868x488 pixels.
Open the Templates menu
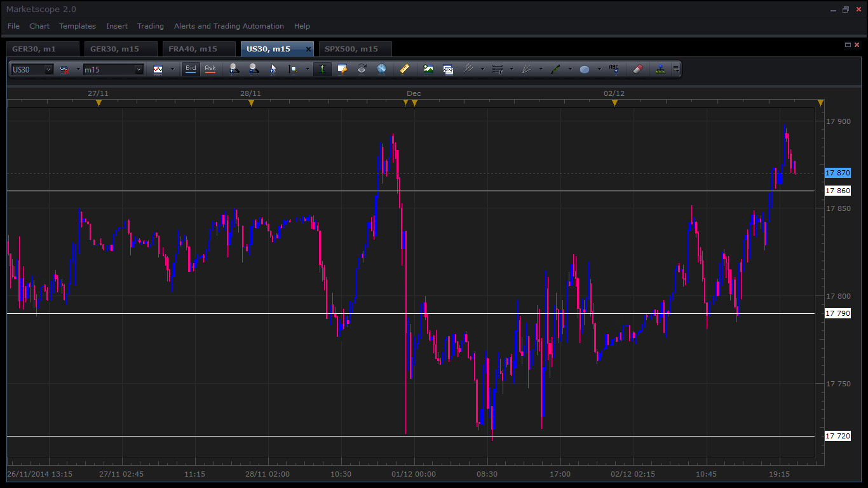77,26
